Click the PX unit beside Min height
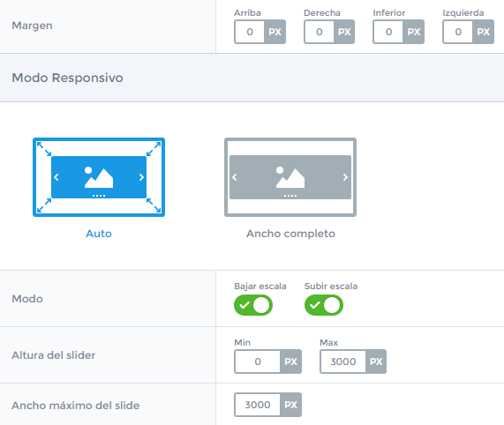Image resolution: width=504 pixels, height=425 pixels. click(290, 362)
